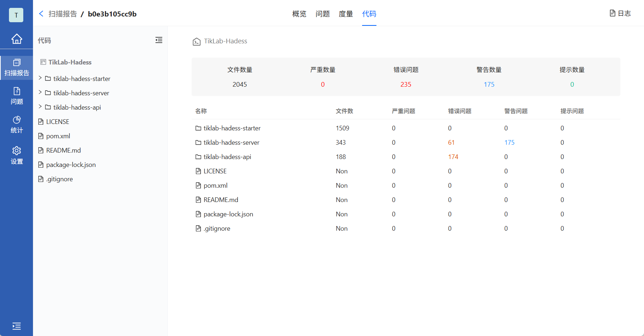Click the 警告问题 column header
The image size is (644, 336).
[x=516, y=111]
